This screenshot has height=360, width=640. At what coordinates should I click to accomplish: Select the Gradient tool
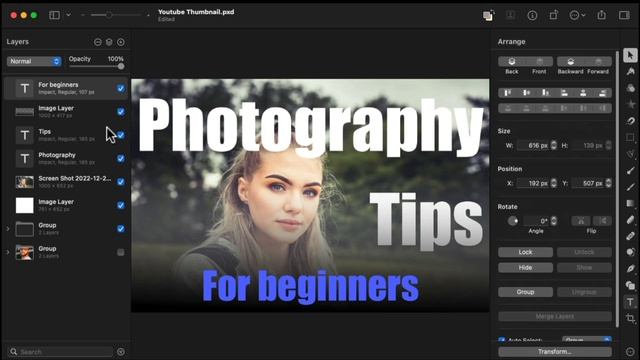coord(630,203)
